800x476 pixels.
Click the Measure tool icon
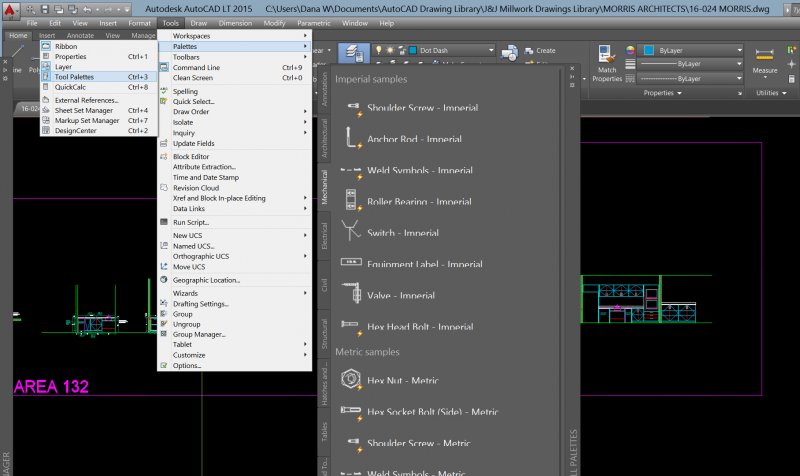coord(764,54)
